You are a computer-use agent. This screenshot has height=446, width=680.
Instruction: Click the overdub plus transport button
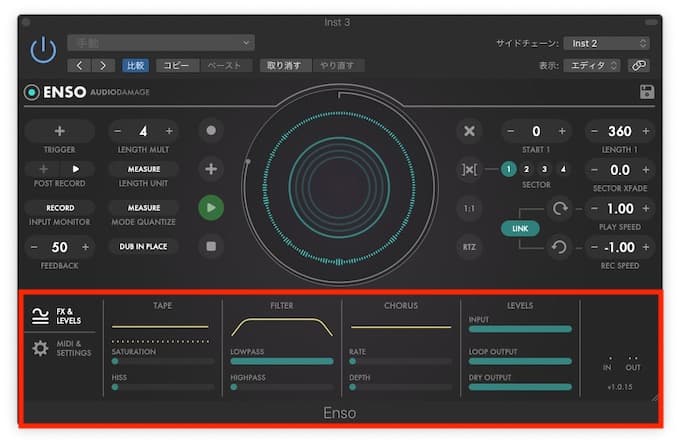tap(211, 169)
